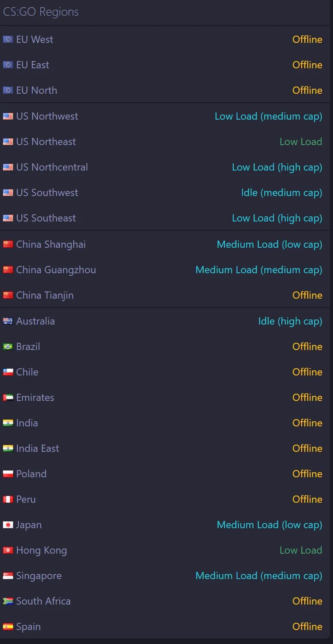Click the China Guangzhou region name
Image resolution: width=333 pixels, height=644 pixels.
click(56, 270)
